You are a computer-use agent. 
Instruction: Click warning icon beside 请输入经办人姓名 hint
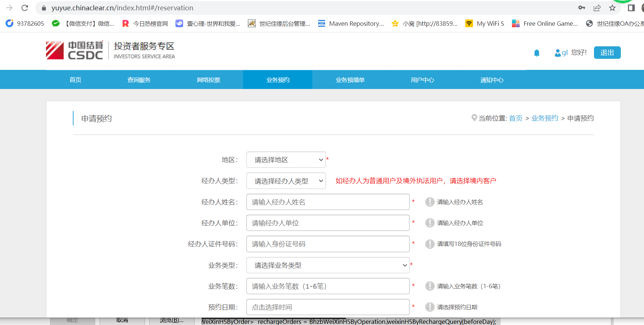click(430, 202)
